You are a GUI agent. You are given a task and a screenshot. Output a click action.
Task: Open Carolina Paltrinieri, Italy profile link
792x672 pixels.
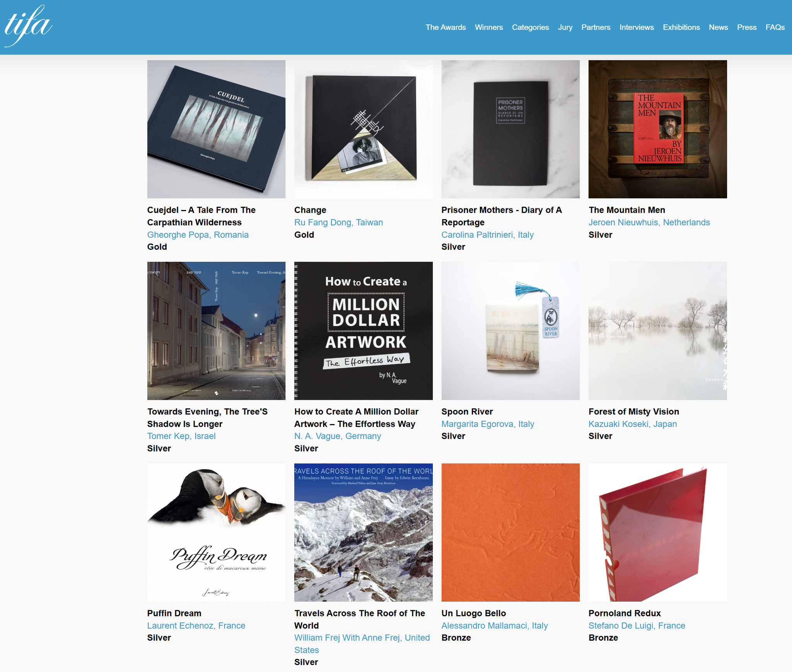point(487,235)
